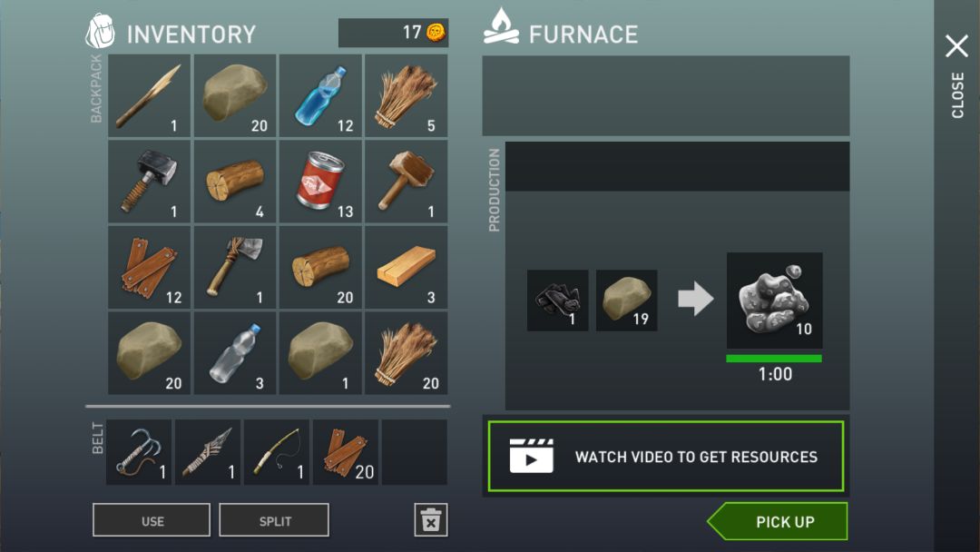Screen dimensions: 980x552
Task: Click the Use button
Action: click(152, 520)
